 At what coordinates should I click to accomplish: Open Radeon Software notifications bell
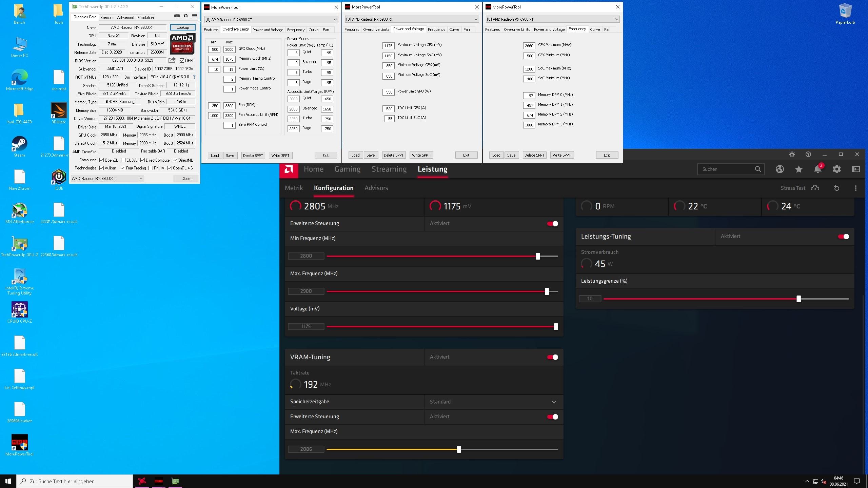point(817,169)
